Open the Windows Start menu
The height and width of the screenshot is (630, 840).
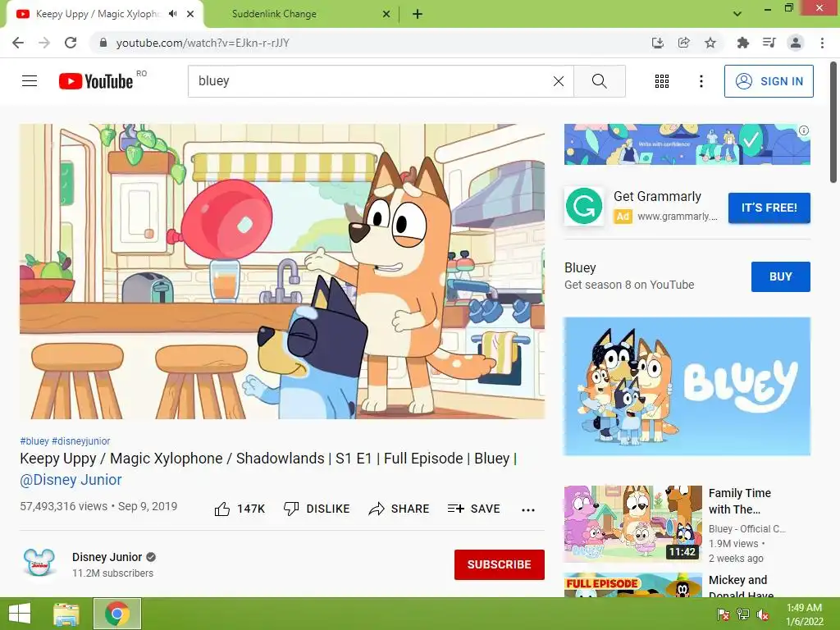click(x=20, y=614)
